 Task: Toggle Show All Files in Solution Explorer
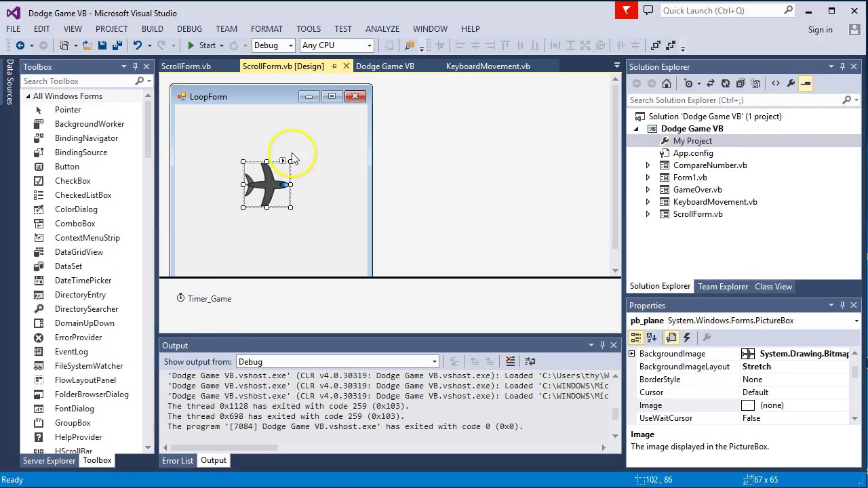click(x=755, y=83)
